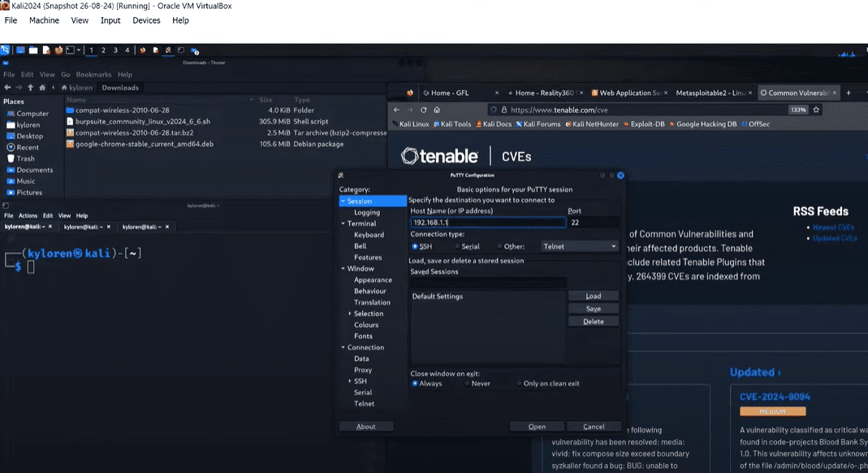The image size is (868, 473).
Task: Click the Port number field
Action: pos(593,222)
